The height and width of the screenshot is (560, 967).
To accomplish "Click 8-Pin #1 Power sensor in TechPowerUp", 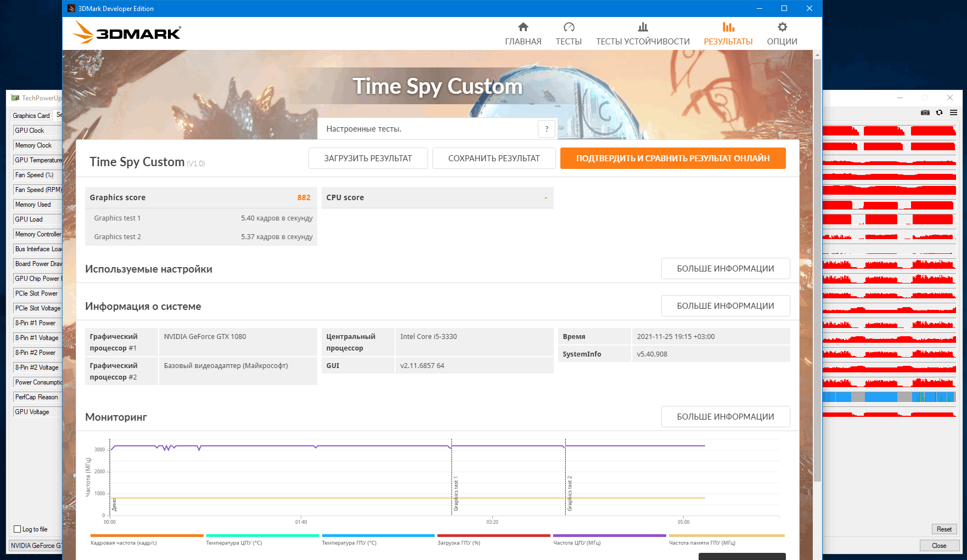I will (37, 323).
